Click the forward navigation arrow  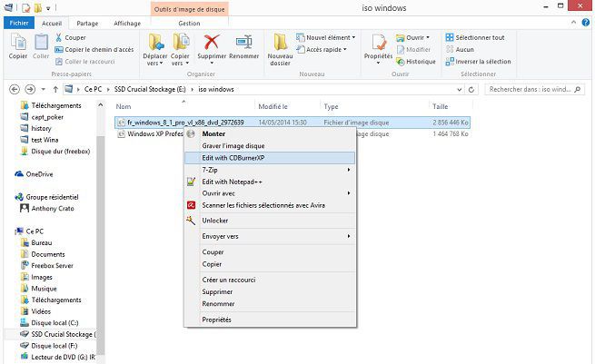click(30, 90)
